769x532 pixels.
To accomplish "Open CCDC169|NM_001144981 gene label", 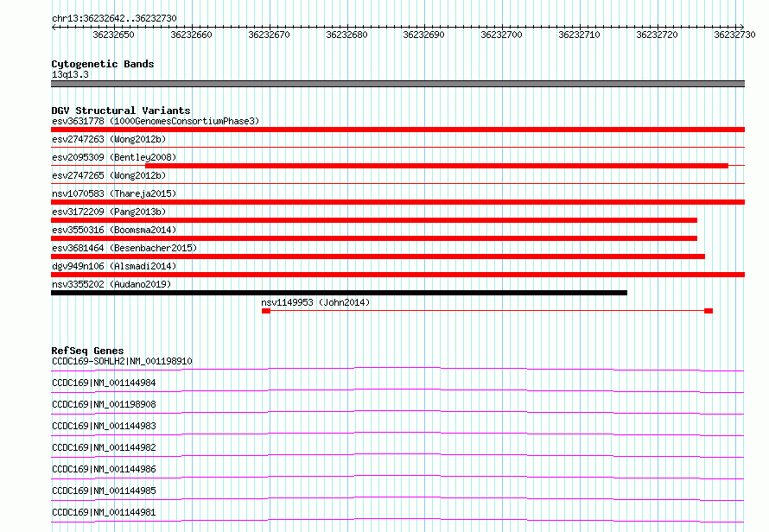I will pyautogui.click(x=104, y=512).
